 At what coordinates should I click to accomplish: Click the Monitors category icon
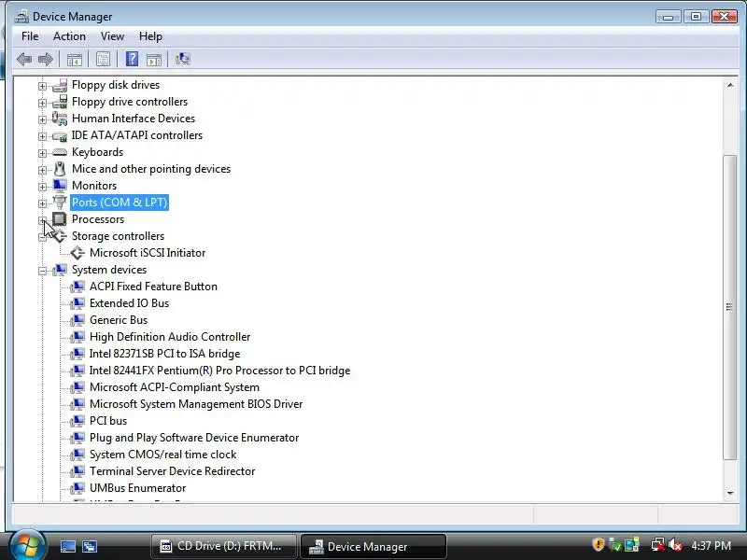60,186
